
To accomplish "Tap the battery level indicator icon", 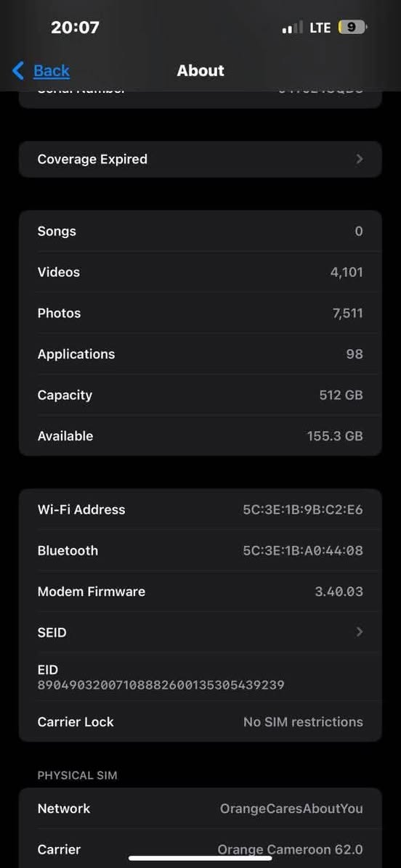I will coord(352,27).
